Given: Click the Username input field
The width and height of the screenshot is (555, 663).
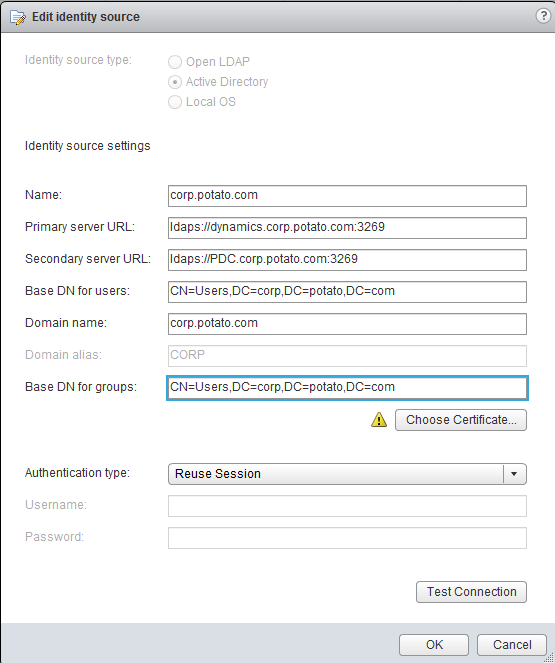Looking at the screenshot, I should pos(347,506).
